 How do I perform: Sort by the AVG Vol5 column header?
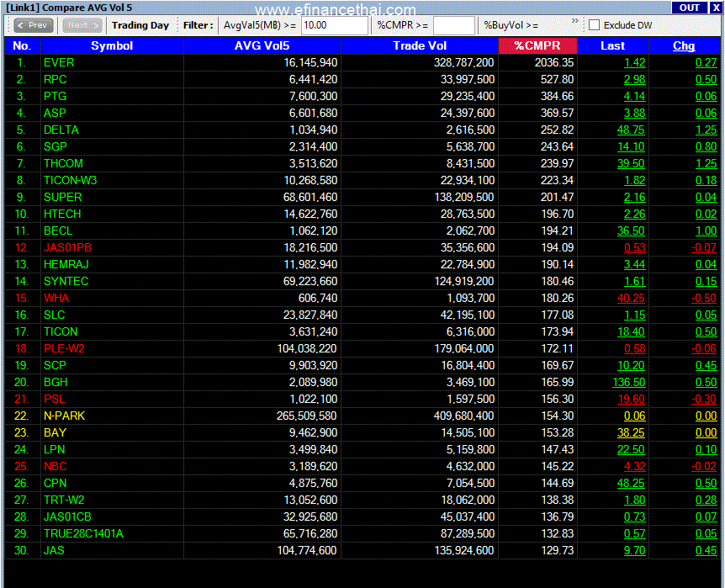[262, 45]
